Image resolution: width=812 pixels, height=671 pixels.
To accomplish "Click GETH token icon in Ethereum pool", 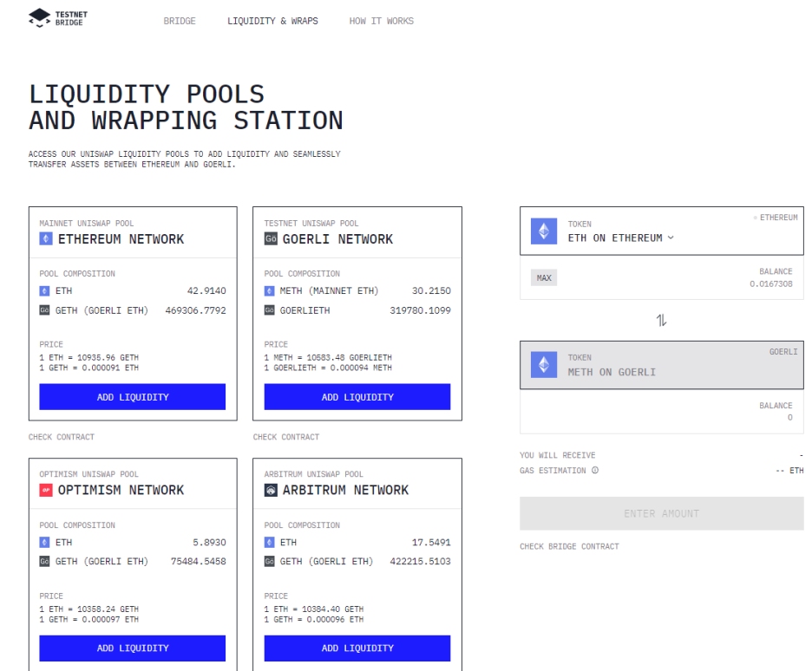I will point(44,310).
